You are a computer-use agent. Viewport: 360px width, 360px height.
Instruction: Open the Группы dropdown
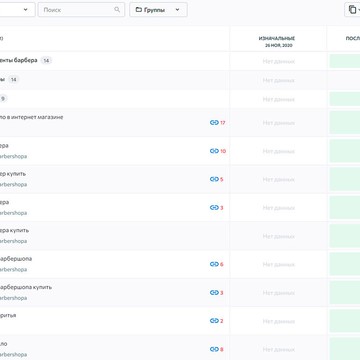[158, 10]
